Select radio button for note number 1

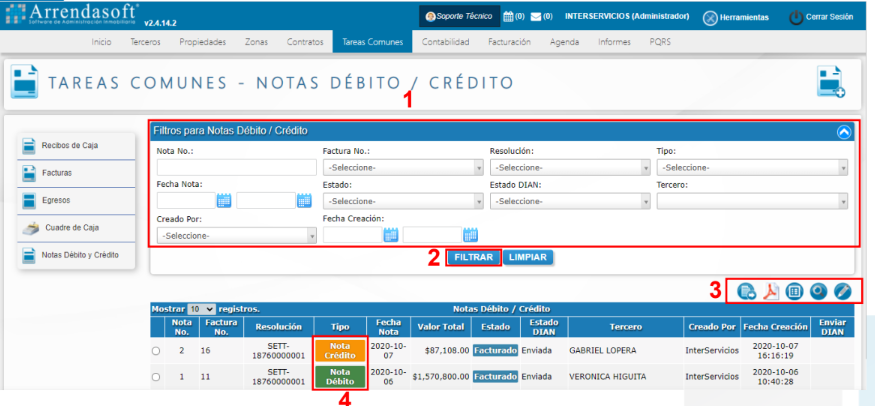click(156, 377)
